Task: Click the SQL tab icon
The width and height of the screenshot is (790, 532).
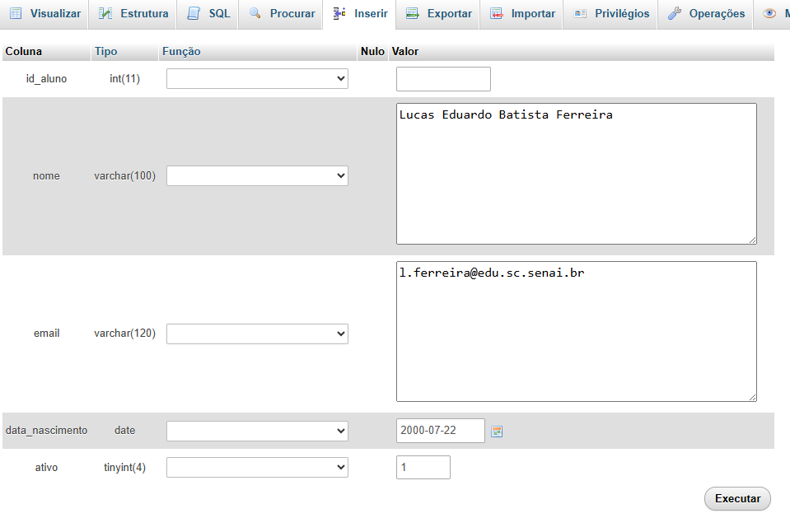Action: coord(193,14)
